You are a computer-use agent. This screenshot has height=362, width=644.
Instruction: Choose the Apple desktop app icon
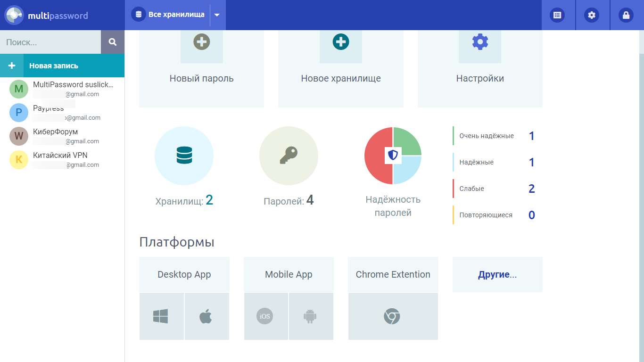206,316
